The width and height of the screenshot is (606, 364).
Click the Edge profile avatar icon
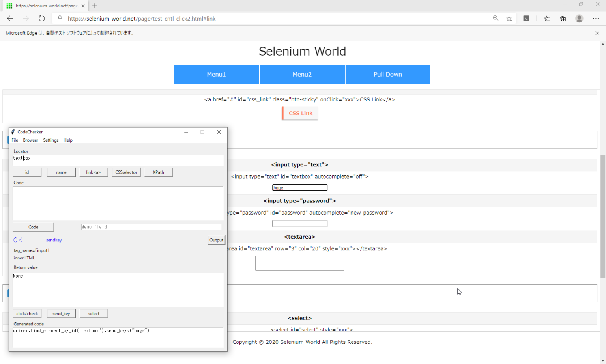579,18
